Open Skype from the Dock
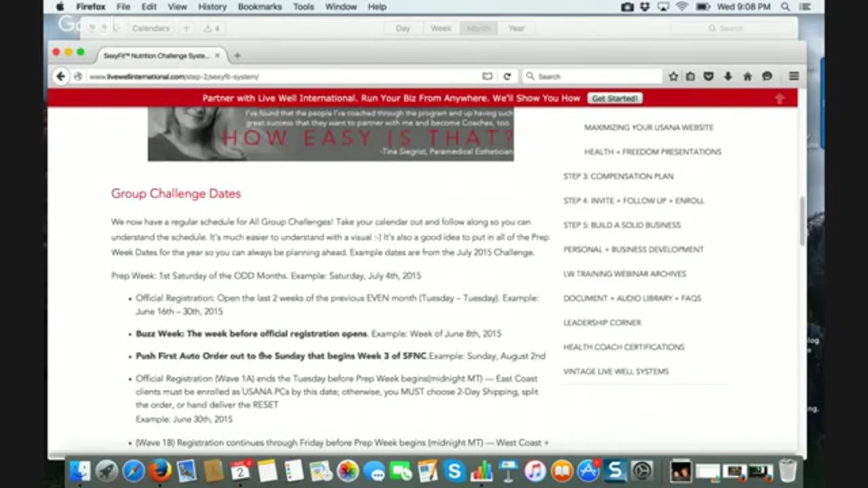 pyautogui.click(x=454, y=470)
